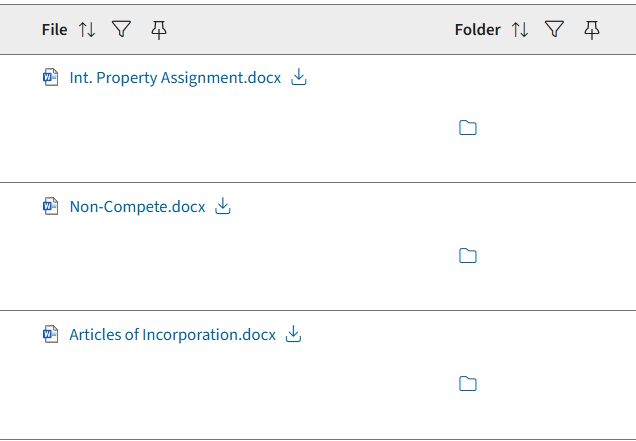This screenshot has height=441, width=636.
Task: Sort the File column
Action: click(x=87, y=30)
